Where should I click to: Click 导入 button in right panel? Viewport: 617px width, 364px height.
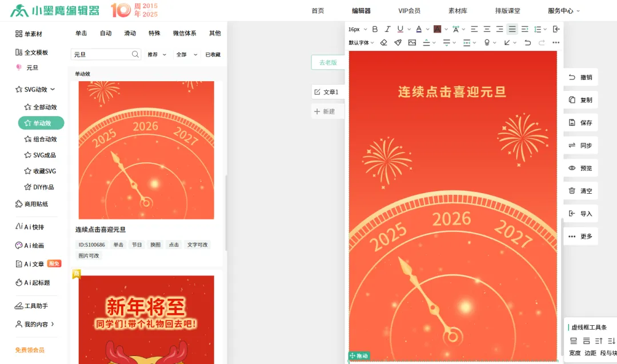tap(581, 214)
